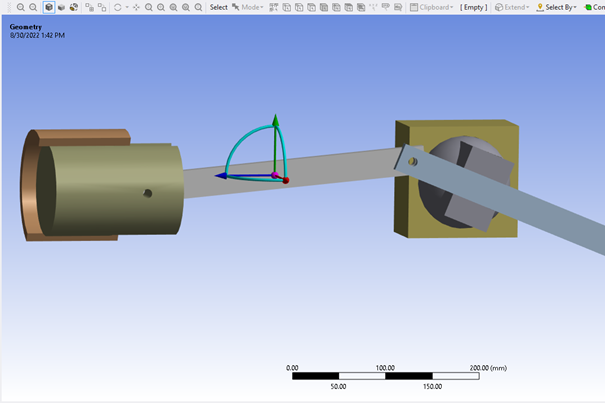Toggle the highlighted shaded display cube icon

(x=48, y=7)
